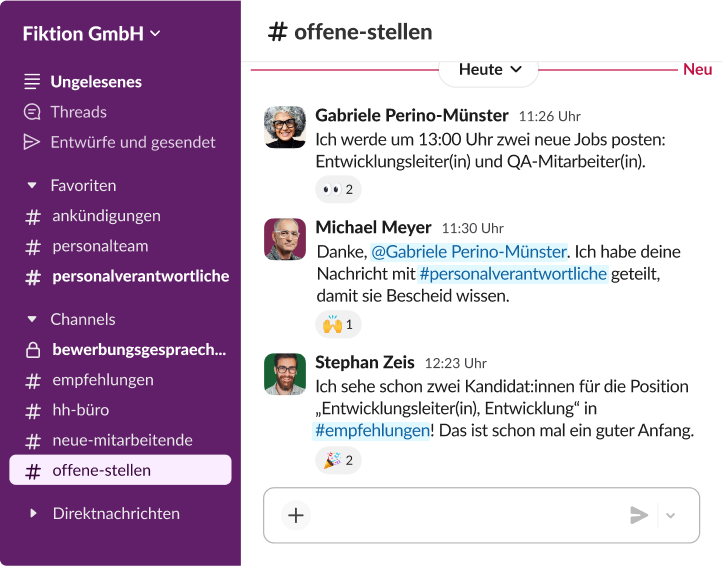The image size is (723, 566).
Task: Open Gabriele Perino-Münster's avatar
Action: (285, 127)
